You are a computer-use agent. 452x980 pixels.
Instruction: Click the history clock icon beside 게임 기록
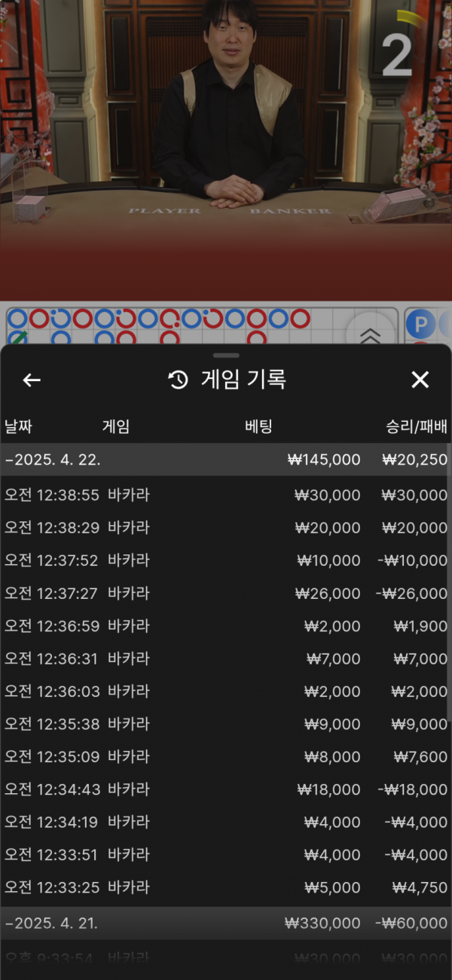click(178, 380)
